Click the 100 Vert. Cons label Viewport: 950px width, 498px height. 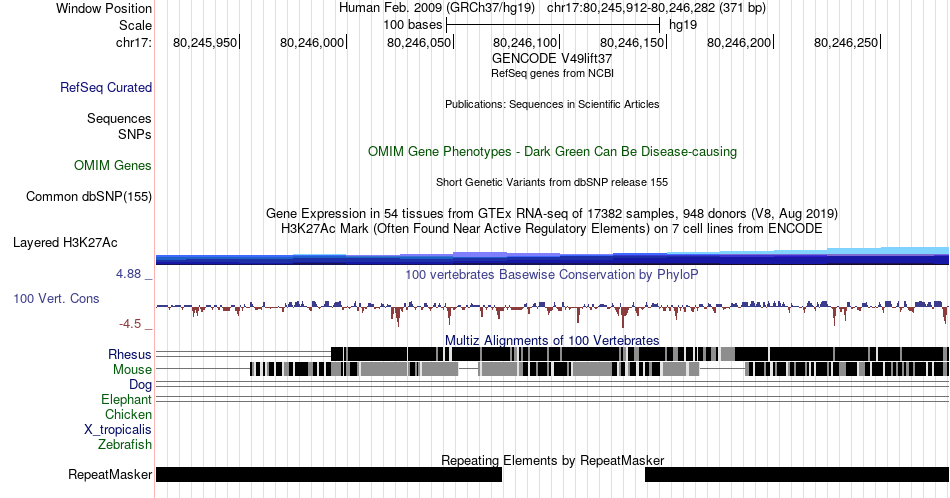(x=56, y=298)
